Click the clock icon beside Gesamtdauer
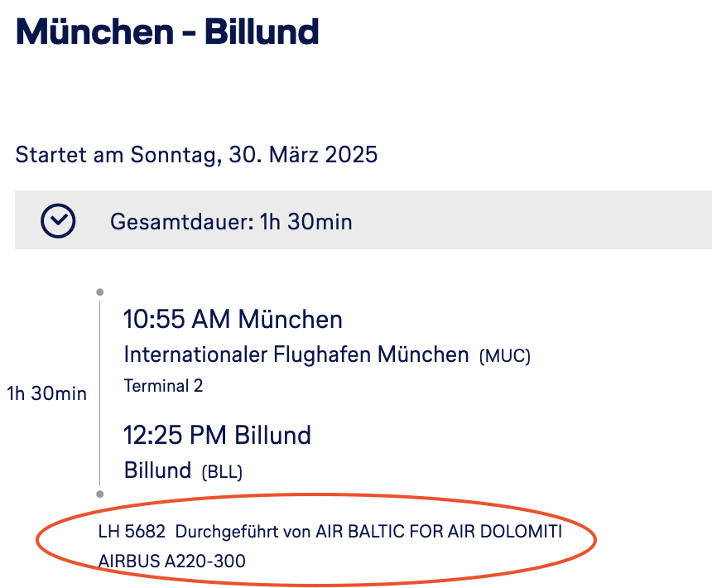This screenshot has height=588, width=712. [58, 221]
